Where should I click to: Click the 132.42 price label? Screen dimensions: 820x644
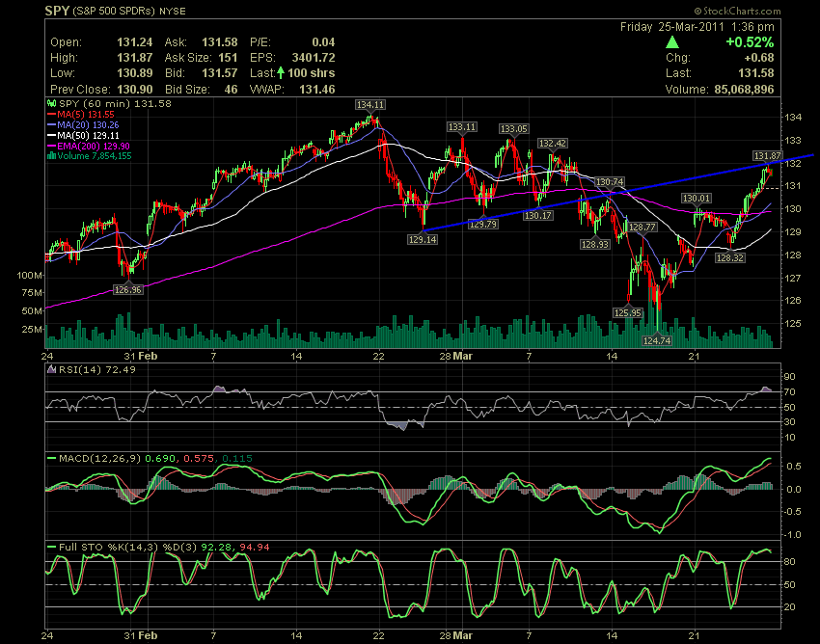pos(553,143)
